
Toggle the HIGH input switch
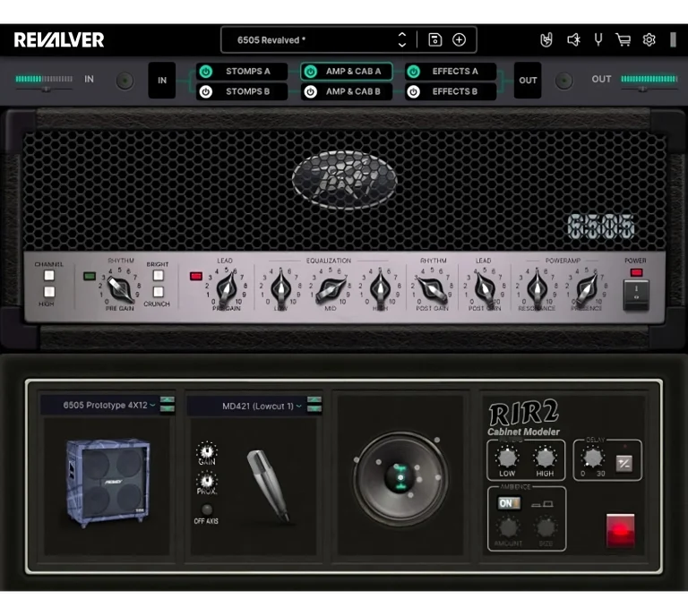49,292
